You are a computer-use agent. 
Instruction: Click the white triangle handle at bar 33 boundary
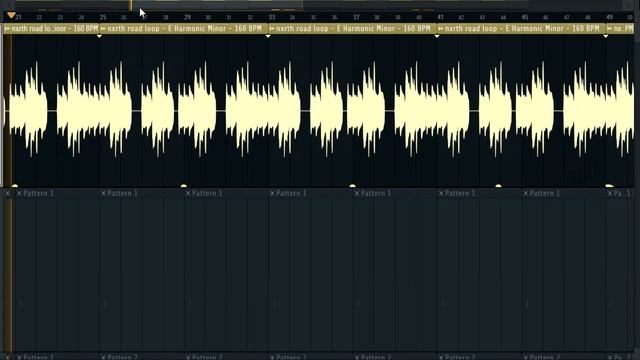(x=268, y=36)
